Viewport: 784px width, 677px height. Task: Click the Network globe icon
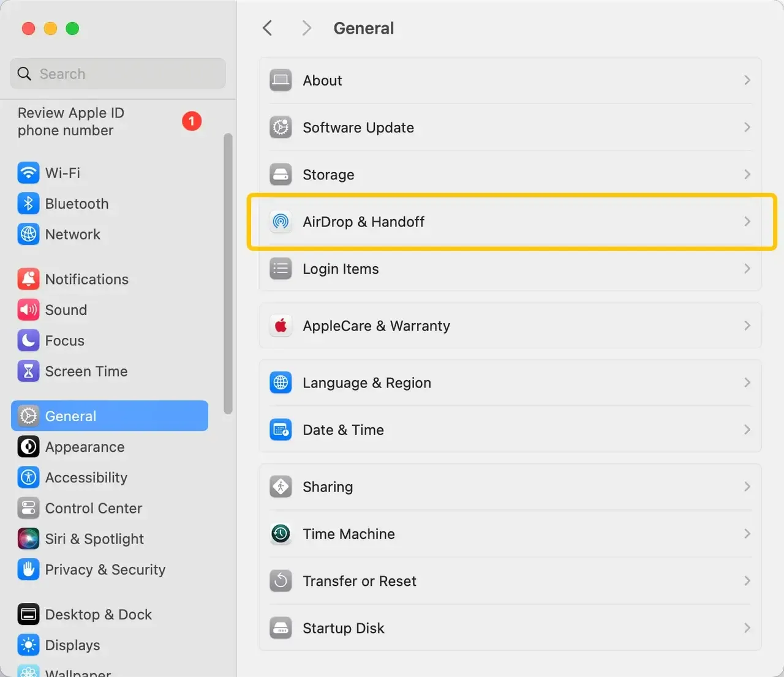(x=28, y=234)
